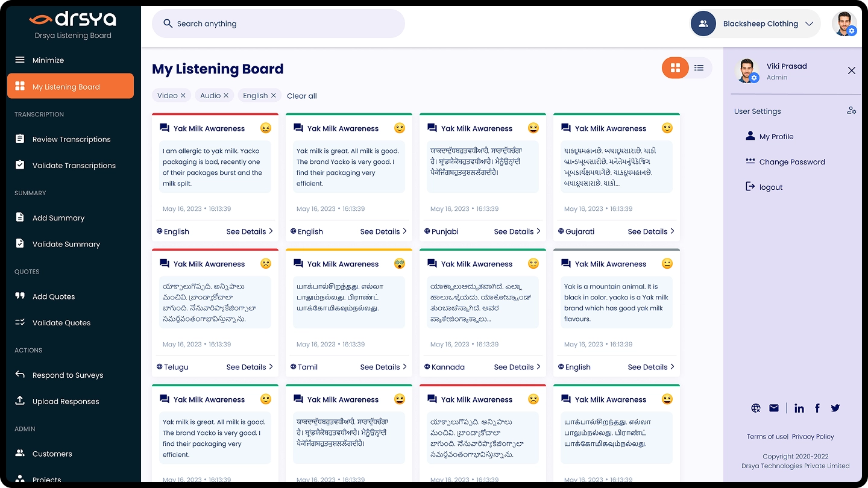Click the chat icon on the Gujarati card

click(x=566, y=128)
